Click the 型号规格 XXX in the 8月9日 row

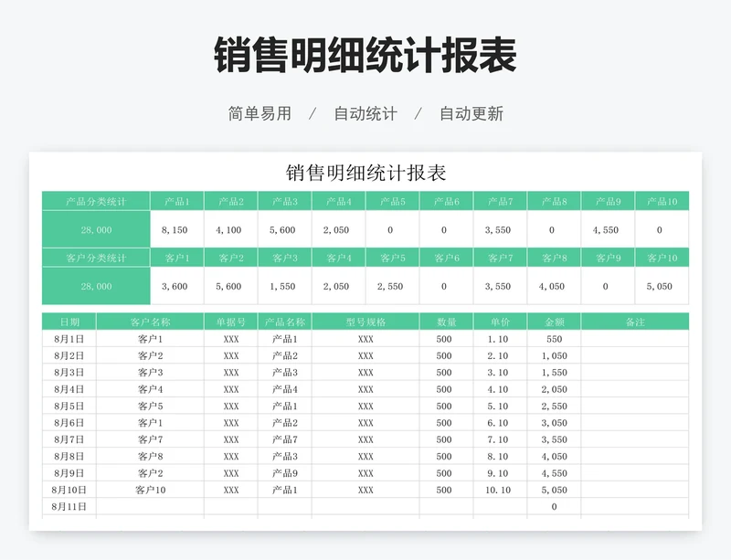(x=366, y=473)
